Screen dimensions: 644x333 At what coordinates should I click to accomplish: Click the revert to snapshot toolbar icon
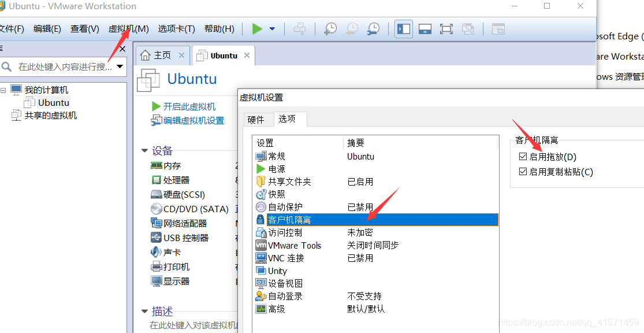click(x=352, y=29)
